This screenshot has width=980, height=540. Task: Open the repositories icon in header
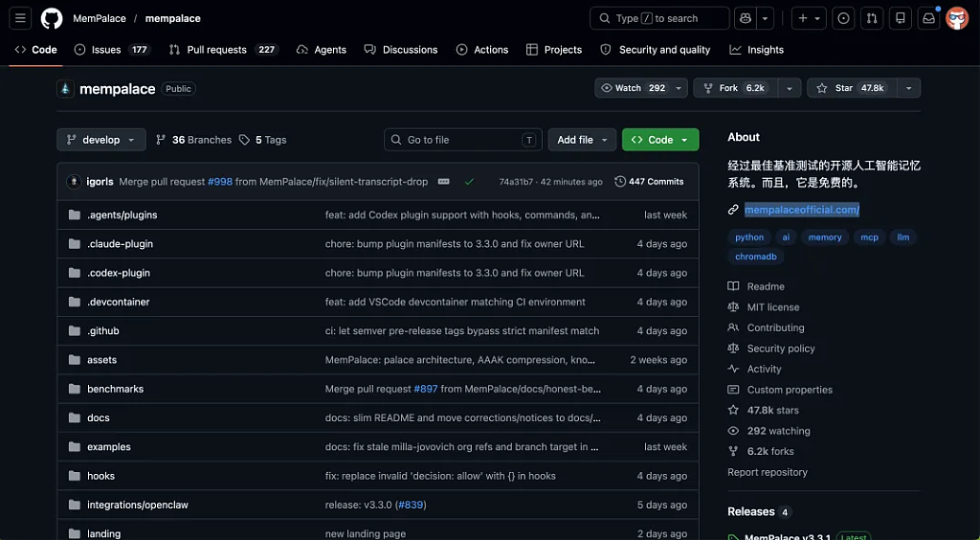tap(901, 19)
